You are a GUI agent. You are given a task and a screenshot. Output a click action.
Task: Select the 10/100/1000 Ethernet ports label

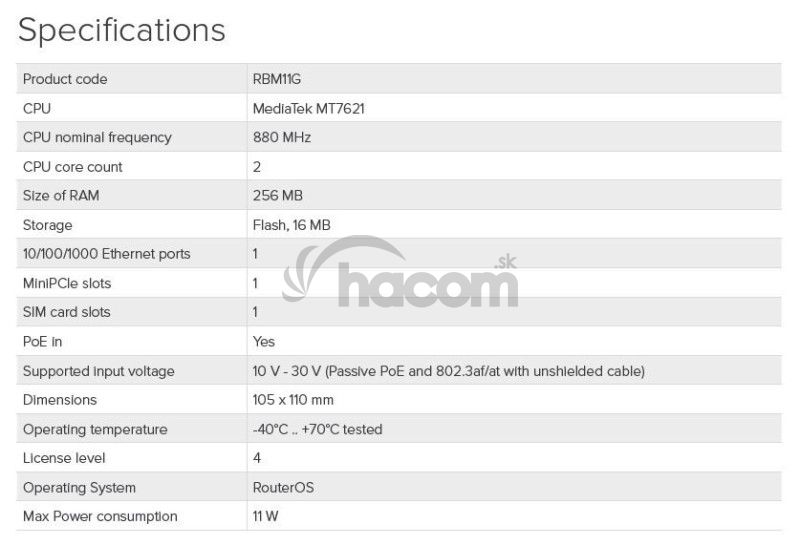click(106, 254)
